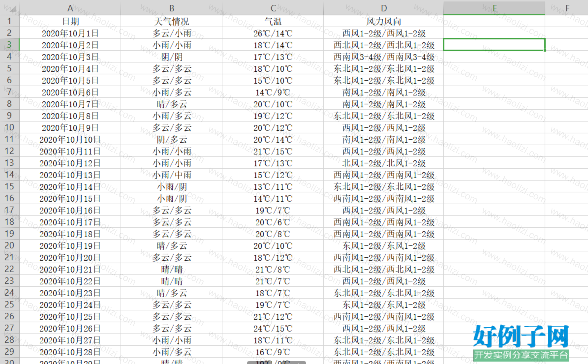Click the 日期 header cell

[x=70, y=21]
